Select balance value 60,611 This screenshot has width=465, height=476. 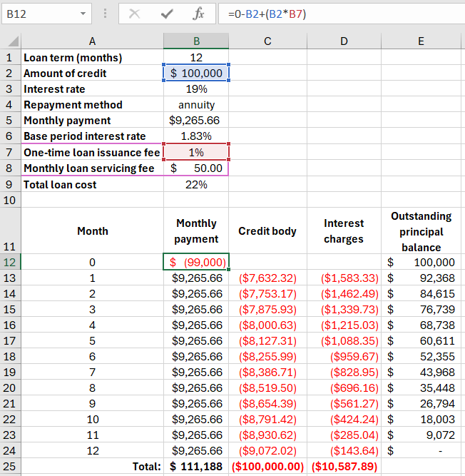pos(421,341)
